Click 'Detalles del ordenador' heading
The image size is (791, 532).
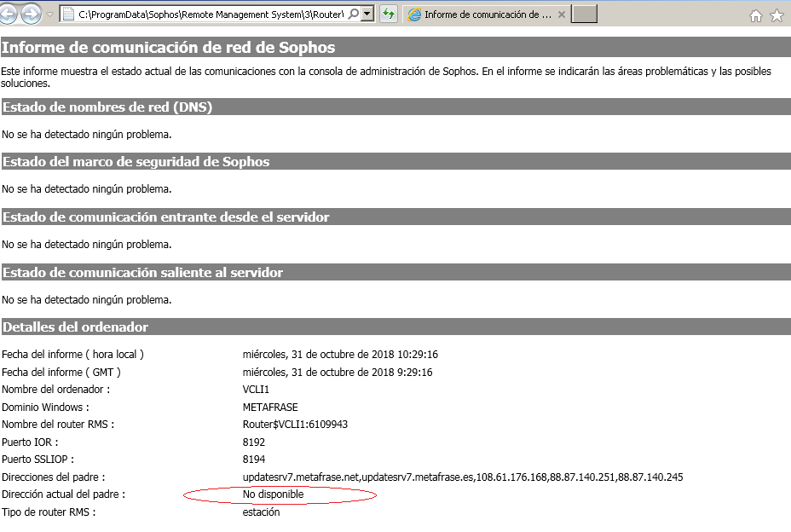[x=75, y=327]
